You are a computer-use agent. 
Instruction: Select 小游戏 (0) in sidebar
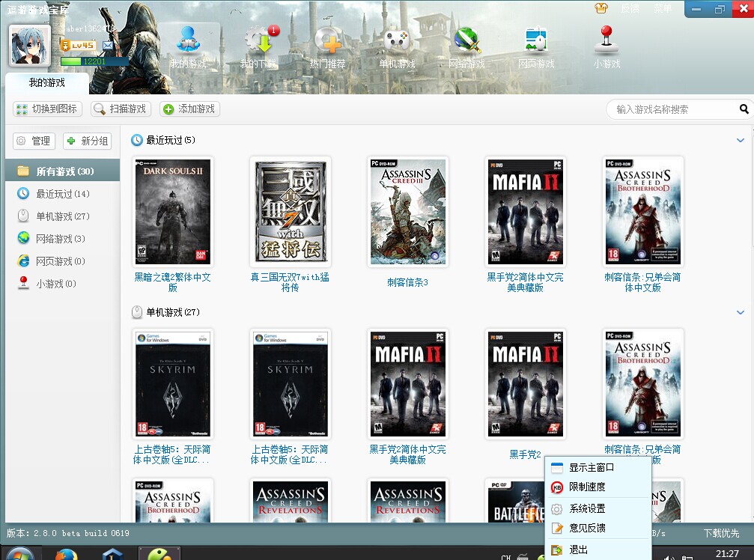tap(62, 284)
